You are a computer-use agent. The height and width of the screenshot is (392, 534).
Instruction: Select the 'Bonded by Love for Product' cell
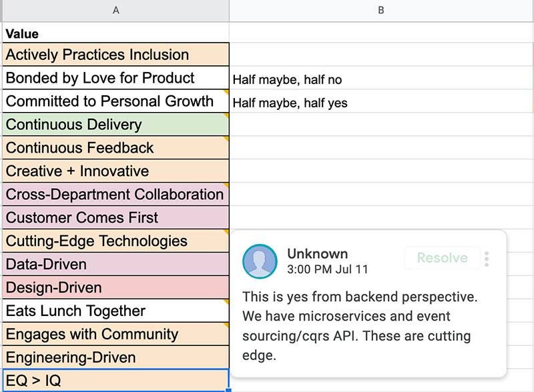(x=115, y=78)
